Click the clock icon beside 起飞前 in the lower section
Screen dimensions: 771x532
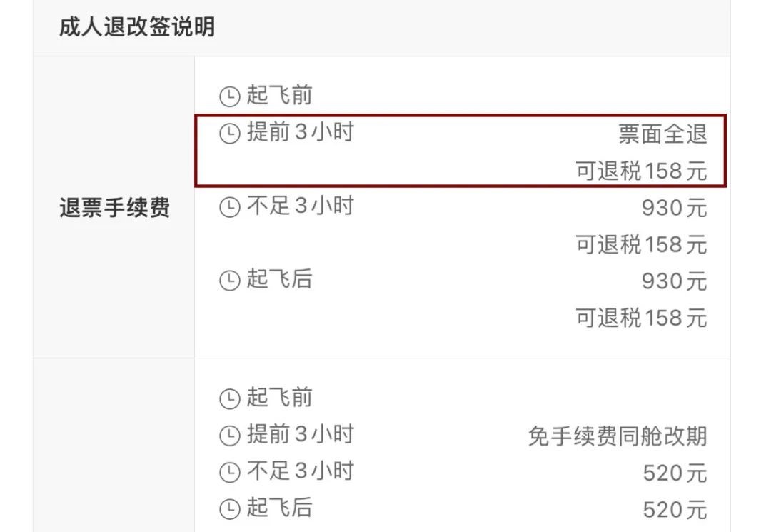pos(229,399)
